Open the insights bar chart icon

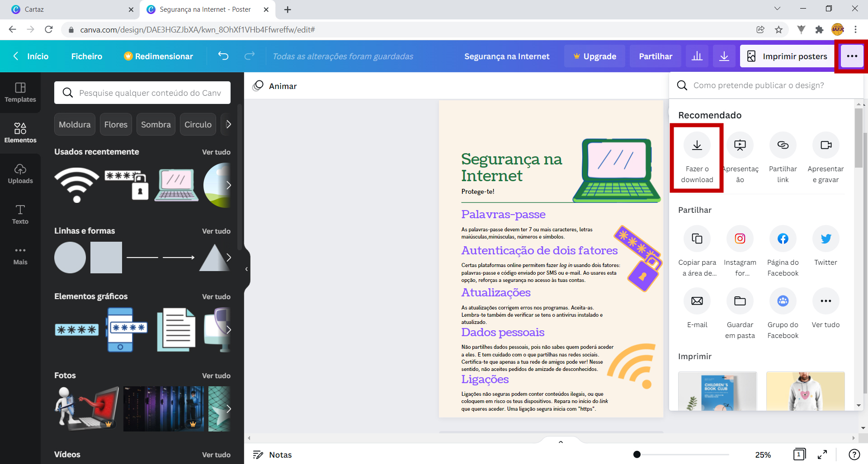[697, 56]
